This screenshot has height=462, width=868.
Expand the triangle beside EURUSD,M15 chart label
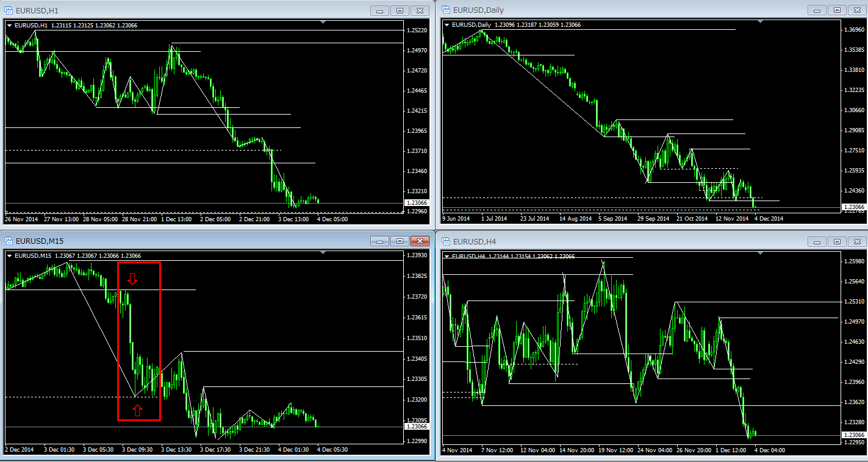pyautogui.click(x=9, y=256)
